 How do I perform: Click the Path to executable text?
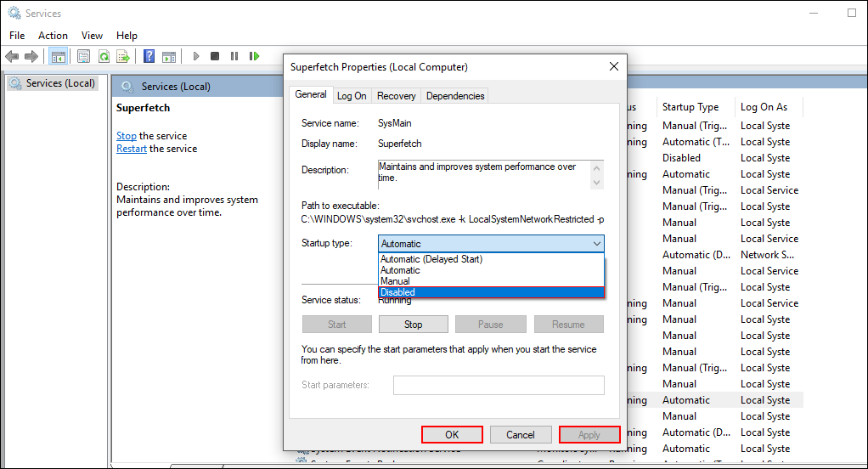coord(453,219)
